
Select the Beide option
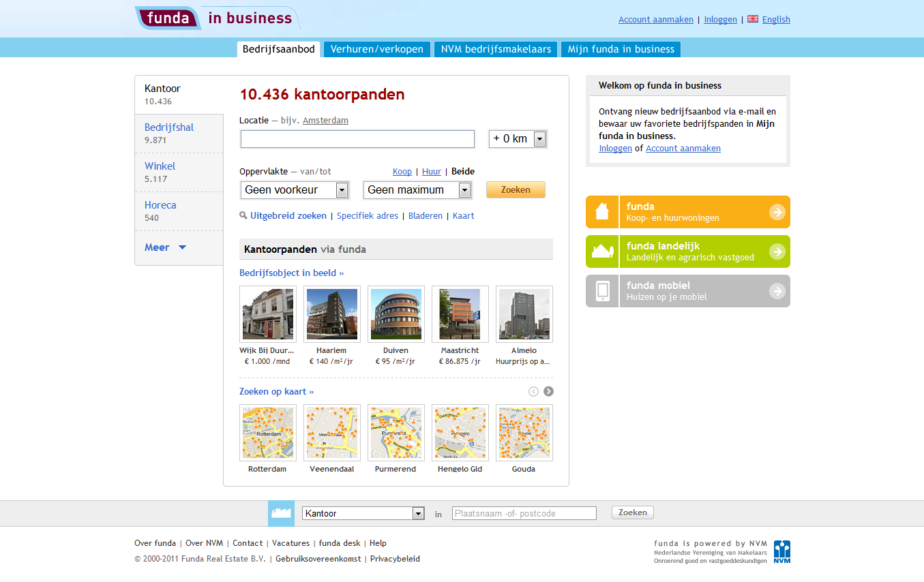click(x=463, y=172)
